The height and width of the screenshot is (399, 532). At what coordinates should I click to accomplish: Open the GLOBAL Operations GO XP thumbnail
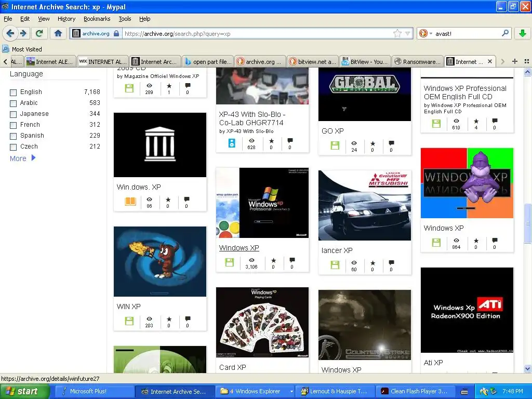[x=364, y=94]
